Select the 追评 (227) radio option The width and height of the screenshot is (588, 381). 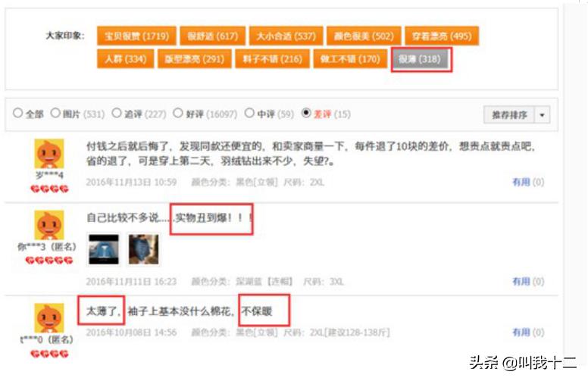117,113
